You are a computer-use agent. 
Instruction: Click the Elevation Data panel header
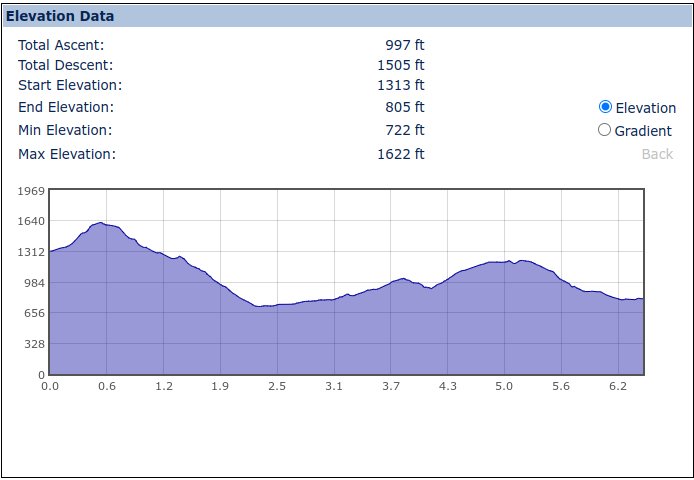60,16
